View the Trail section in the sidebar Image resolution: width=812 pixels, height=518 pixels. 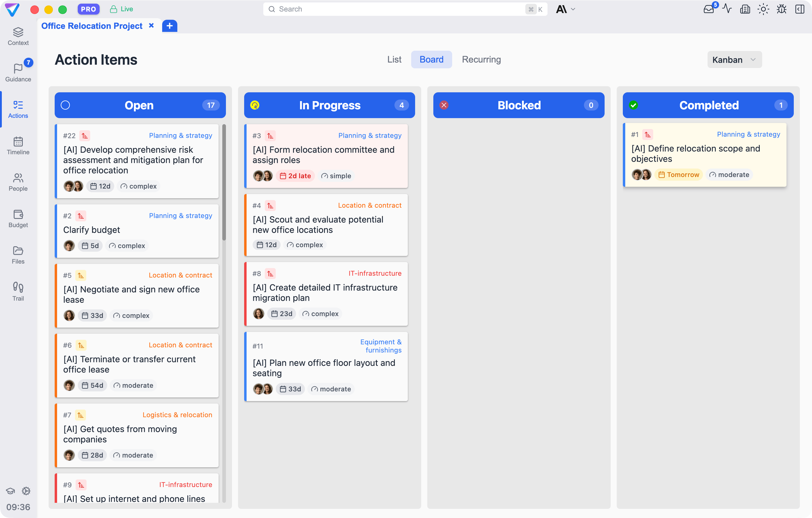click(18, 291)
